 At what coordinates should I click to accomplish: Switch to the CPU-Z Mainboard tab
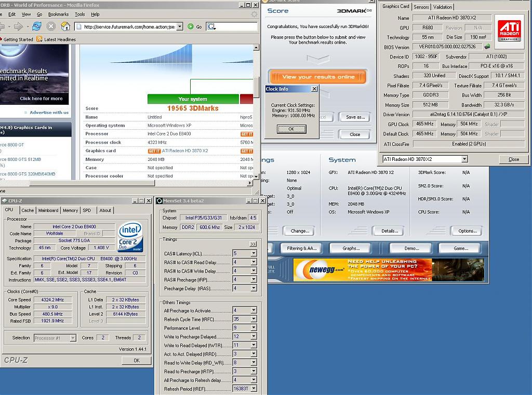tap(48, 210)
